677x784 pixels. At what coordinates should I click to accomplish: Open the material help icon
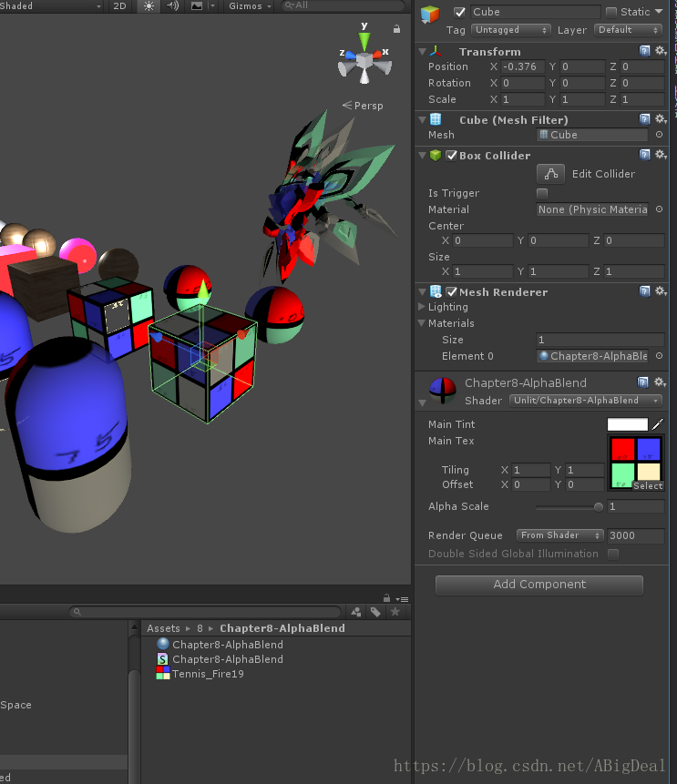point(643,382)
